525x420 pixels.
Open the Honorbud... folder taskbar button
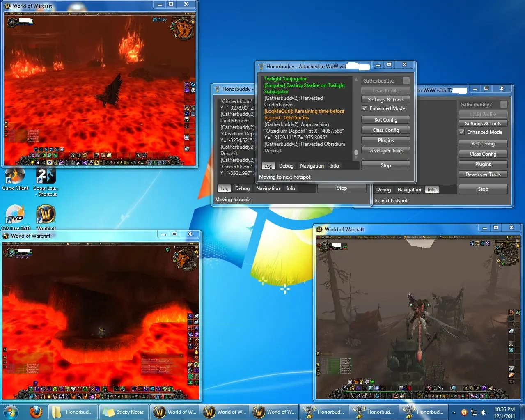click(73, 412)
